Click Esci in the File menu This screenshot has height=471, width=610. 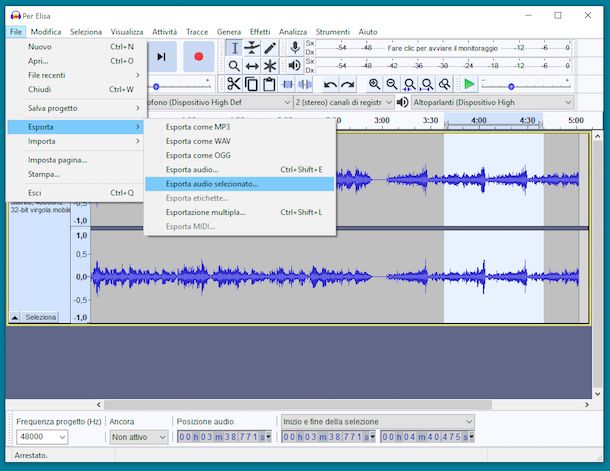pyautogui.click(x=77, y=193)
